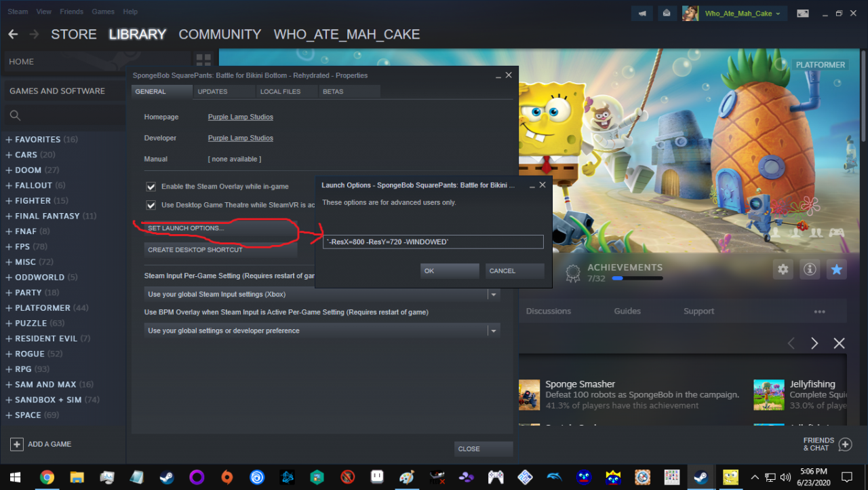868x490 pixels.
Task: Click the Friends & Chat plus icon
Action: point(845,445)
